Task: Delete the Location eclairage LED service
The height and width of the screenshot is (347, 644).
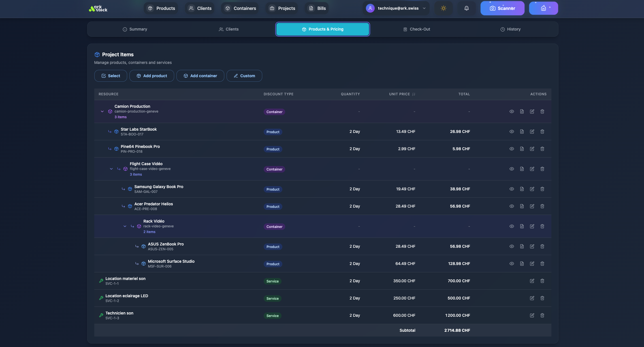Action: coord(542,298)
